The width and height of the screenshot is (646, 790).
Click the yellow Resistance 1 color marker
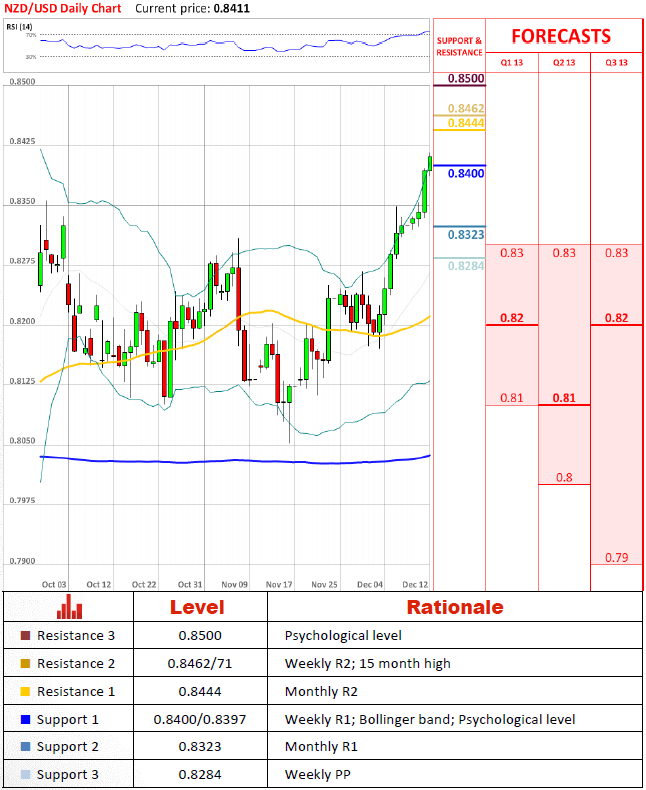pyautogui.click(x=25, y=692)
